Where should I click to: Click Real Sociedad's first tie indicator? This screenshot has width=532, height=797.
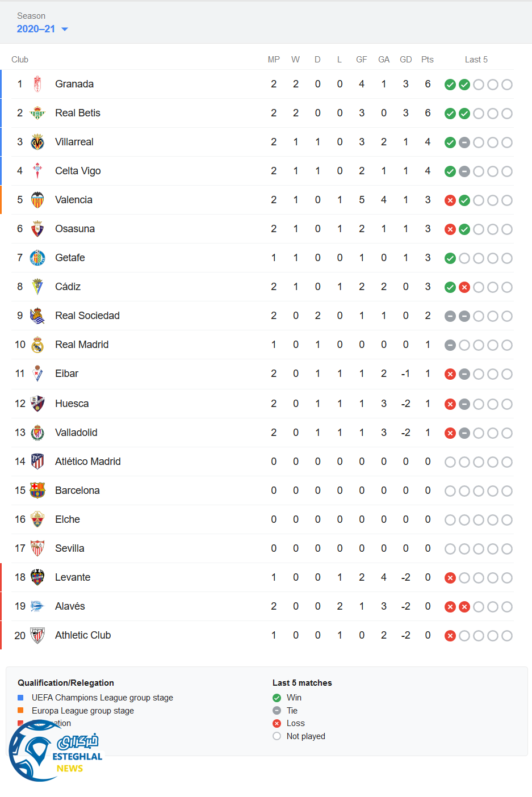tap(450, 316)
